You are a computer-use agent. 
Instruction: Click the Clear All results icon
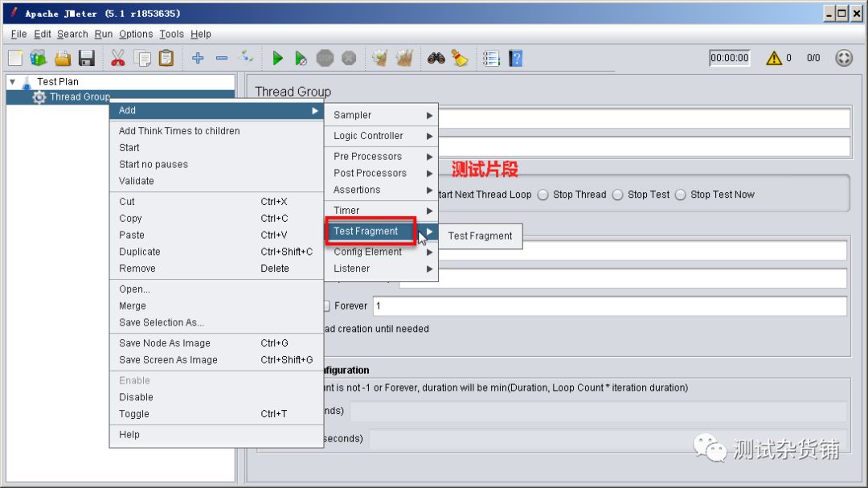404,58
